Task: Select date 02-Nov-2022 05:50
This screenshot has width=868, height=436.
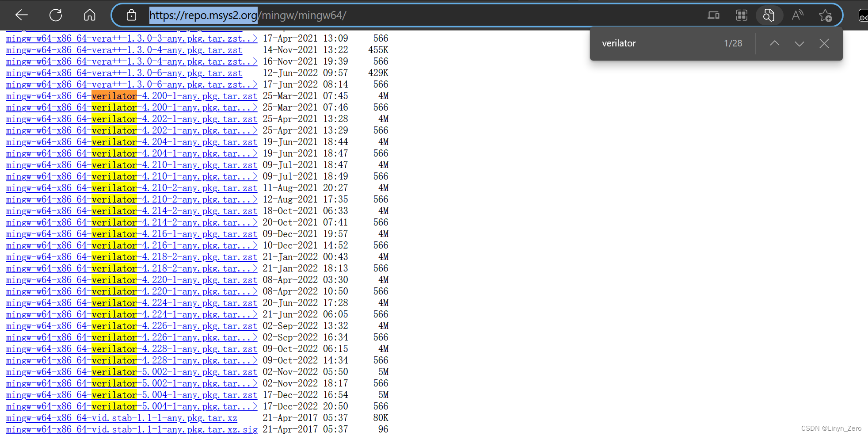Action: point(305,372)
